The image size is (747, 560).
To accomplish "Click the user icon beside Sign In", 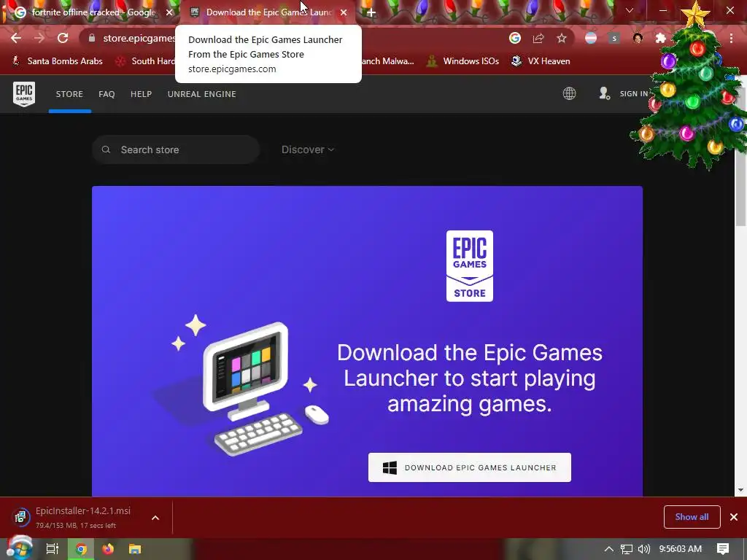I will (605, 93).
